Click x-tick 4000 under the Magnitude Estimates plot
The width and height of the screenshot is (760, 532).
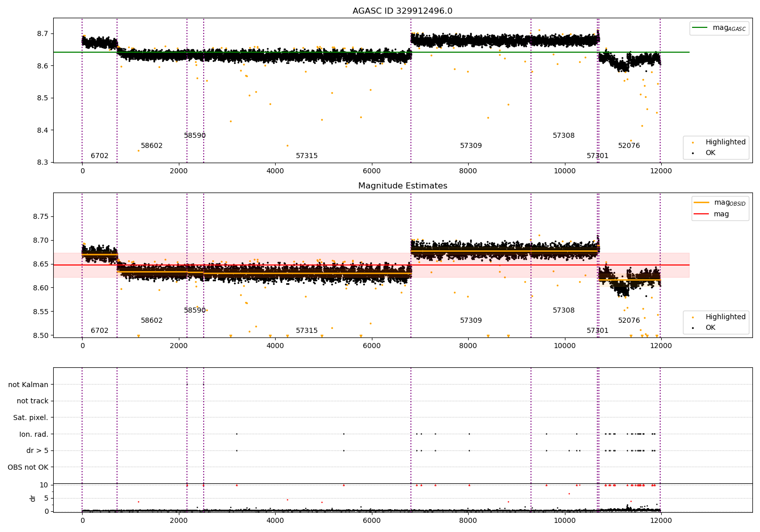pos(275,346)
